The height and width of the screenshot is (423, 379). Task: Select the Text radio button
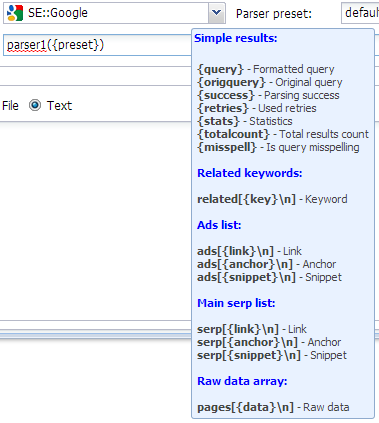coord(35,105)
